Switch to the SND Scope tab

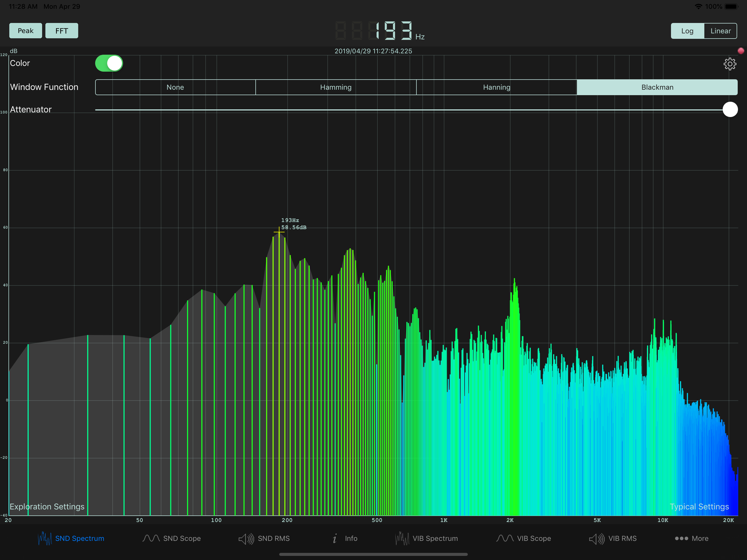click(x=171, y=538)
